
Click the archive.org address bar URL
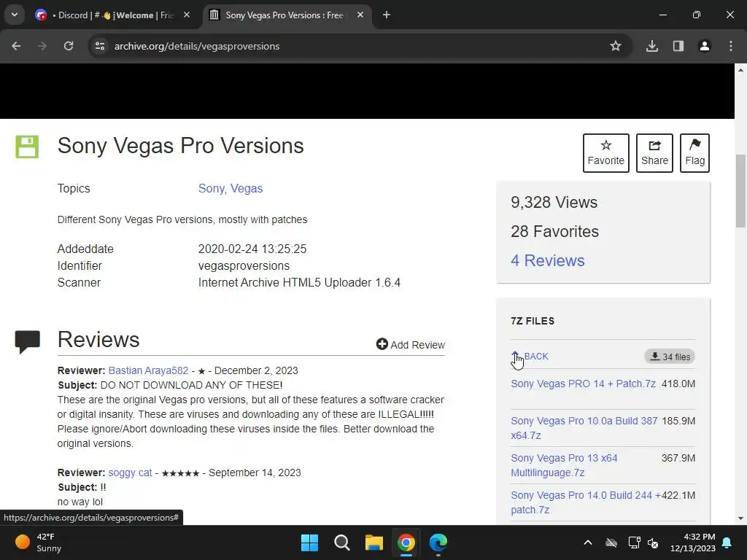coord(197,46)
